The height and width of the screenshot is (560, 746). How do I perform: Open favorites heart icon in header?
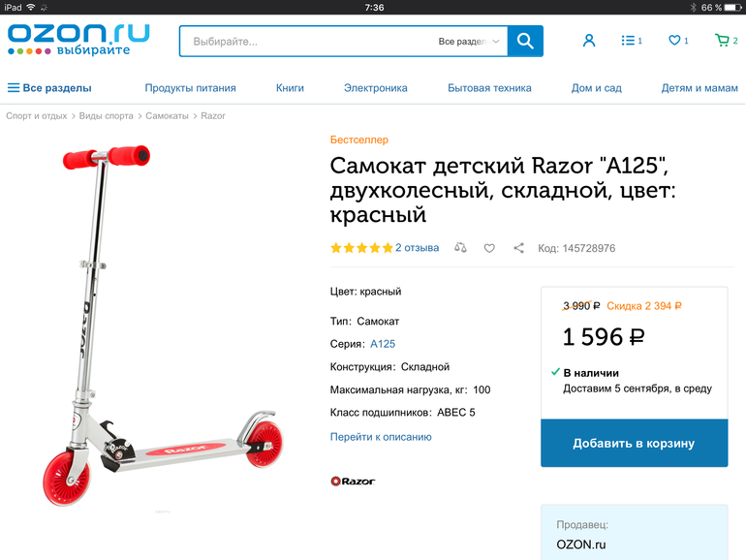click(x=678, y=41)
